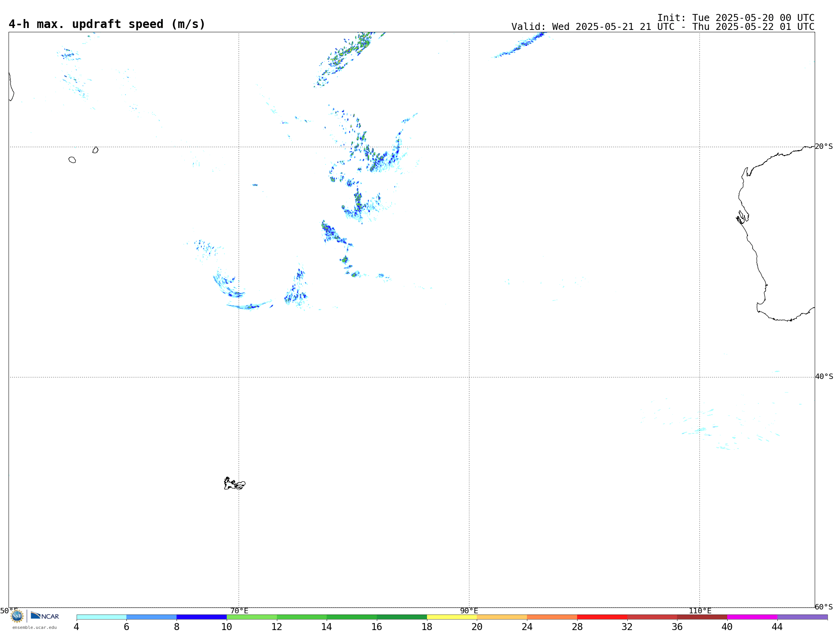The width and height of the screenshot is (840, 632).
Task: Click the Réunion island outline
Action: [72, 160]
